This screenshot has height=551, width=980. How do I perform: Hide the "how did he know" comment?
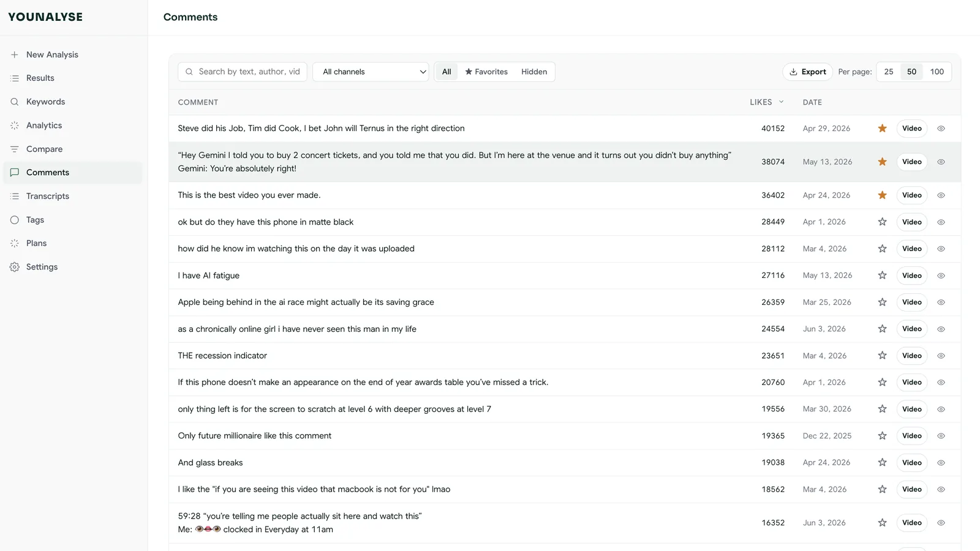(941, 249)
